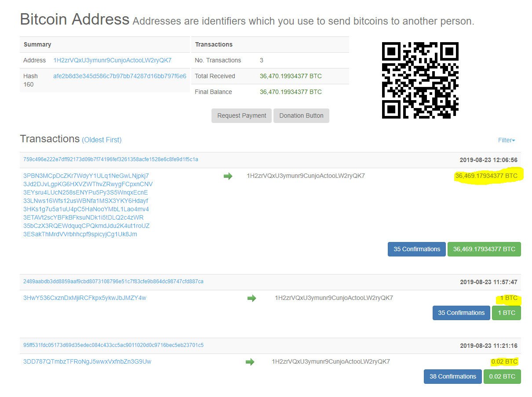Click the 38 Confirmations button
Viewport: 532px width, 397px height.
[453, 376]
